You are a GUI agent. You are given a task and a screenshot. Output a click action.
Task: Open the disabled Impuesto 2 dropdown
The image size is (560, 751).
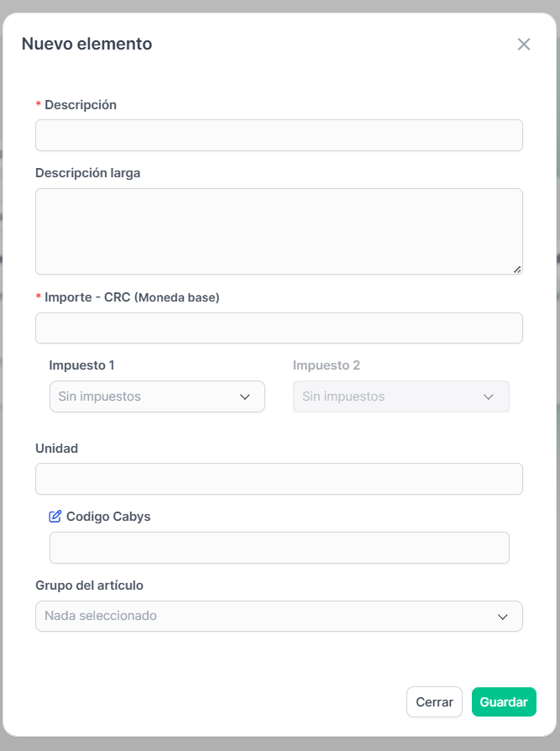click(x=401, y=397)
